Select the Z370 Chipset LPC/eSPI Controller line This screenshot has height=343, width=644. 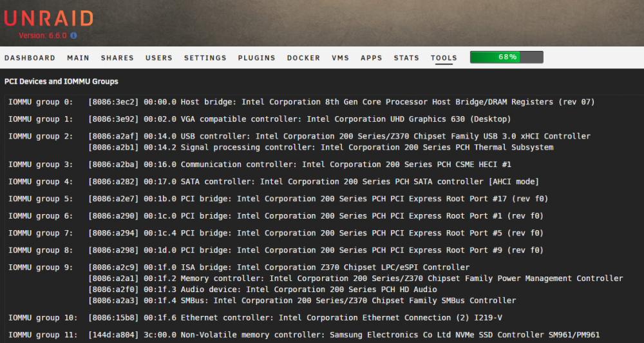pos(279,268)
